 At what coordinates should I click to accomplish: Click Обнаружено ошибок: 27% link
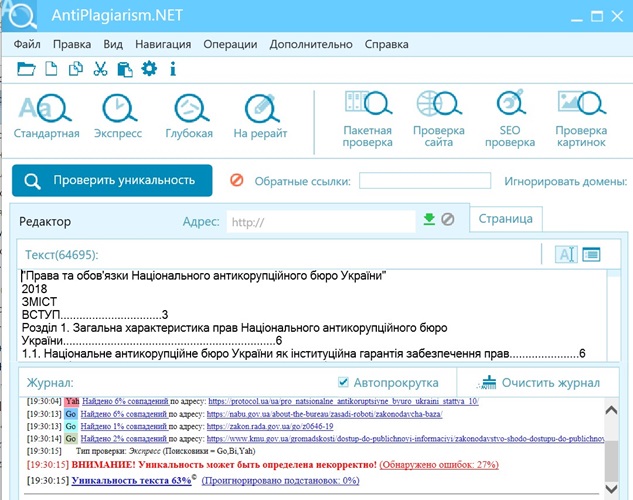[x=439, y=465]
